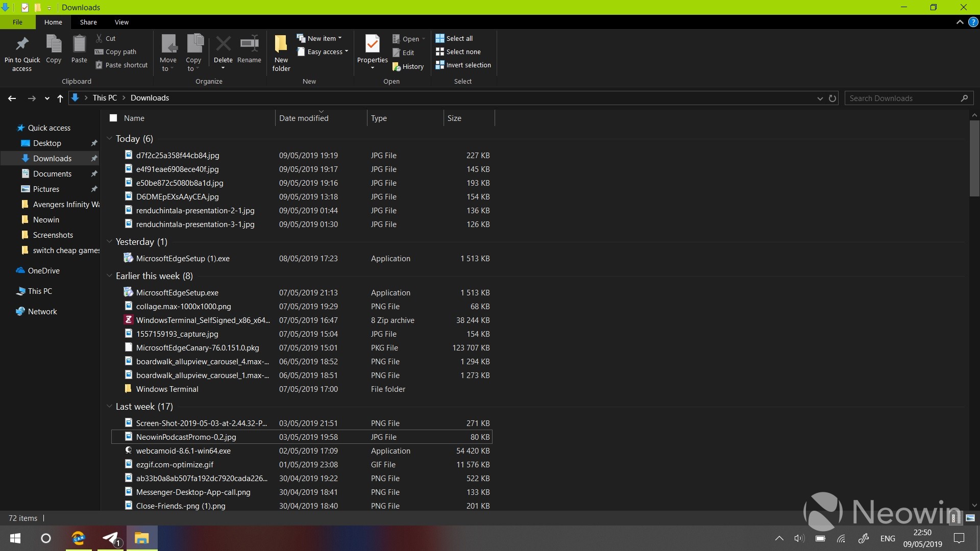
Task: Refresh the Downloads folder view
Action: click(832, 98)
